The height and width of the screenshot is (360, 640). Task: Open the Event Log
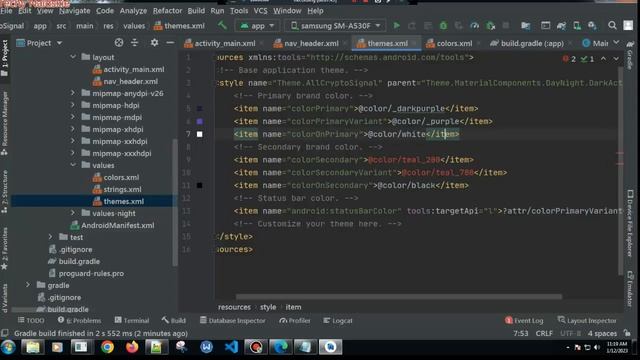click(x=524, y=320)
